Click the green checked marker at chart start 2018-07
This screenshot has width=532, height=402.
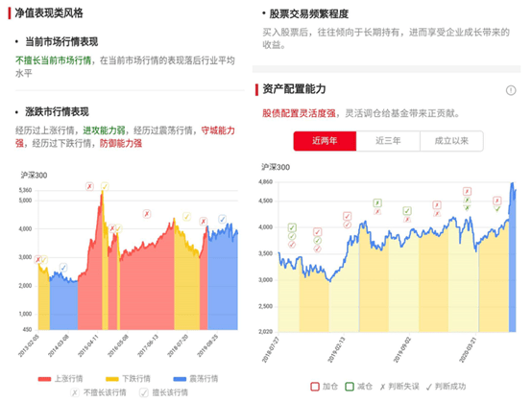[x=292, y=227]
